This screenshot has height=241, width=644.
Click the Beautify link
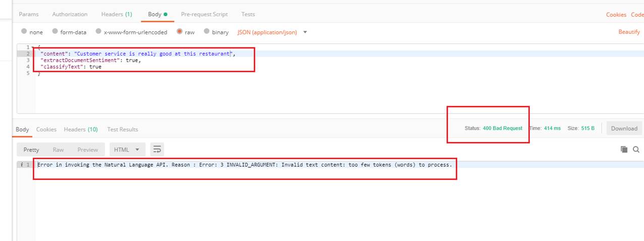(629, 32)
